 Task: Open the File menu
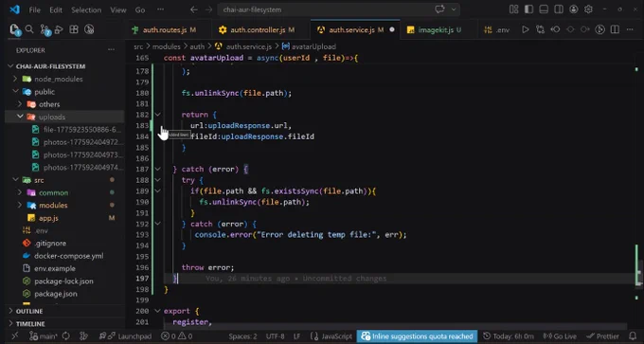[x=34, y=9]
